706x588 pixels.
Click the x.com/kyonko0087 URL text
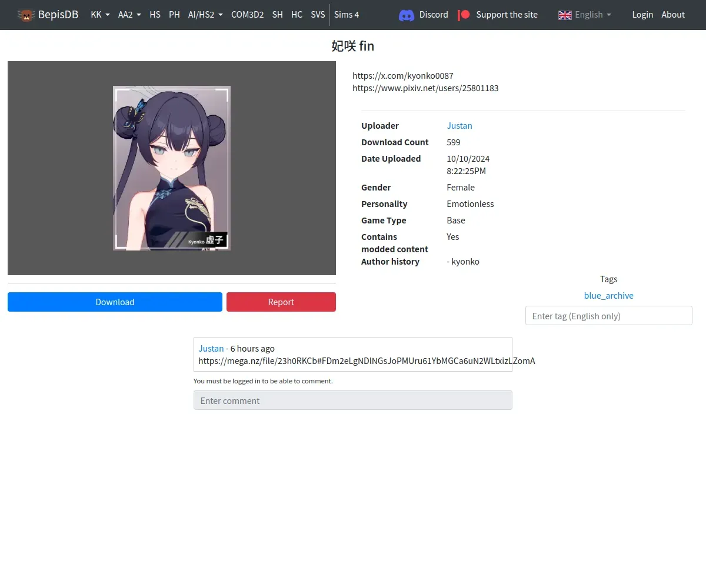coord(403,76)
